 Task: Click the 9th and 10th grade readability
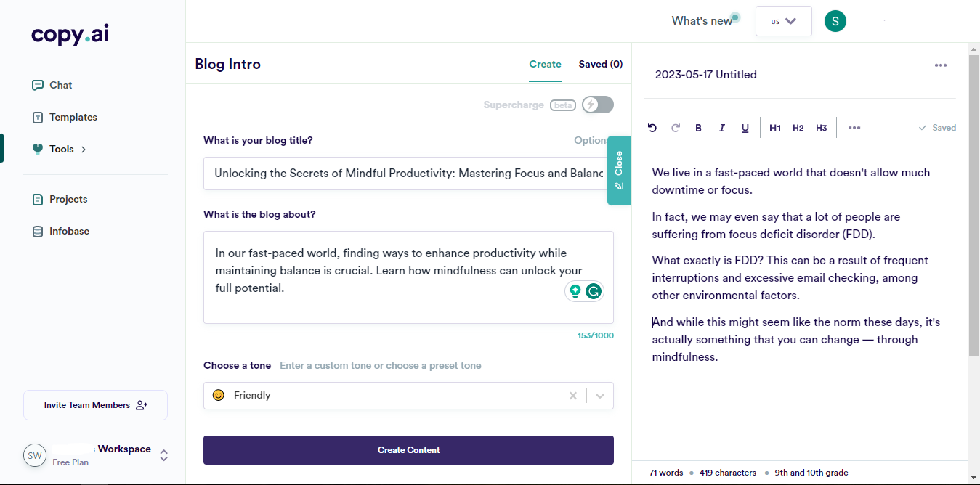pos(811,473)
